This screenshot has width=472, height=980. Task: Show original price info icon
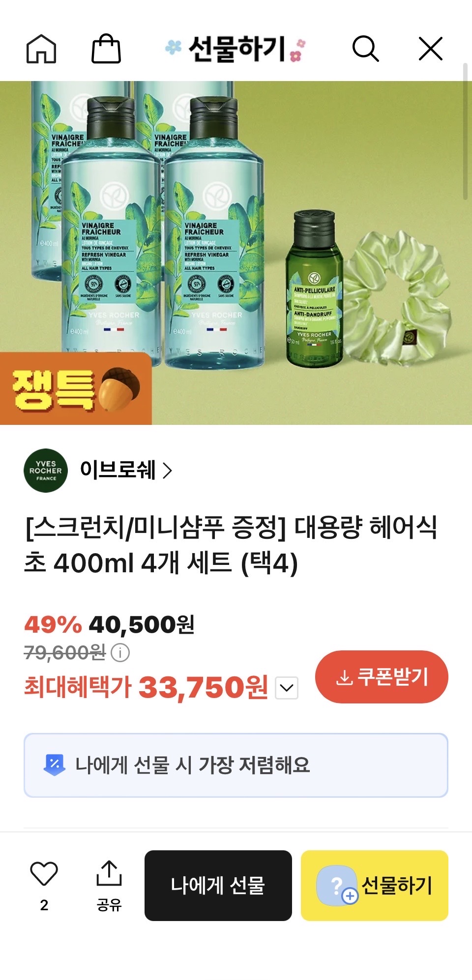point(120,653)
